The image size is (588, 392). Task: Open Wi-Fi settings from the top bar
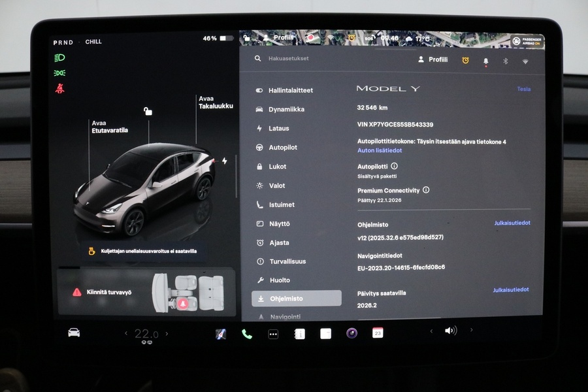click(525, 61)
